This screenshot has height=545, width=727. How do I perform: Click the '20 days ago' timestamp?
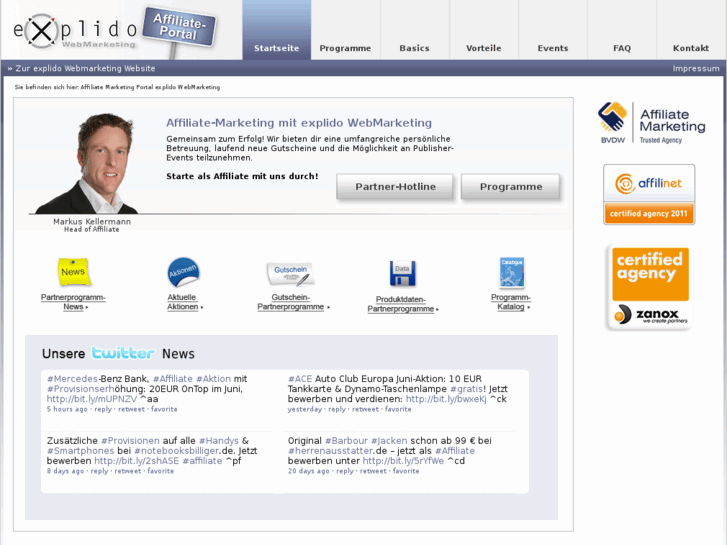(x=308, y=471)
